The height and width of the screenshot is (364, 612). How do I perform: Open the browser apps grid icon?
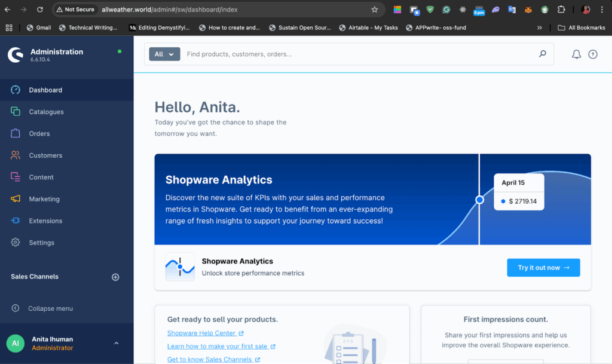click(9, 27)
